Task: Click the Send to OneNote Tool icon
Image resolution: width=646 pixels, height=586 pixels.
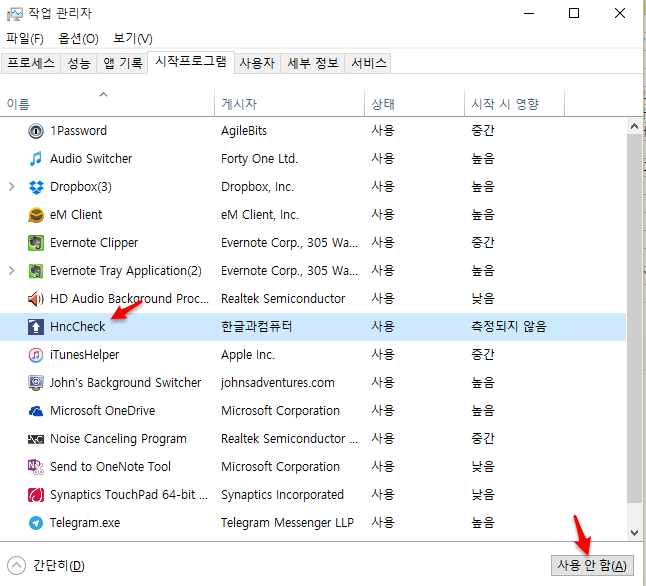Action: (36, 467)
